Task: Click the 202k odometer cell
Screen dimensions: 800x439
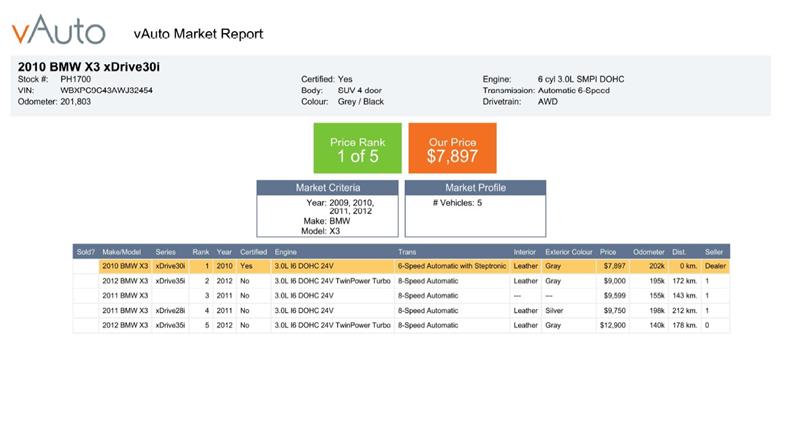Action: pos(657,266)
